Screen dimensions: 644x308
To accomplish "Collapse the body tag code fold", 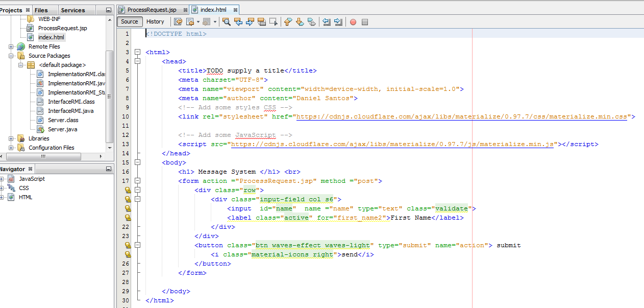I will [137, 162].
